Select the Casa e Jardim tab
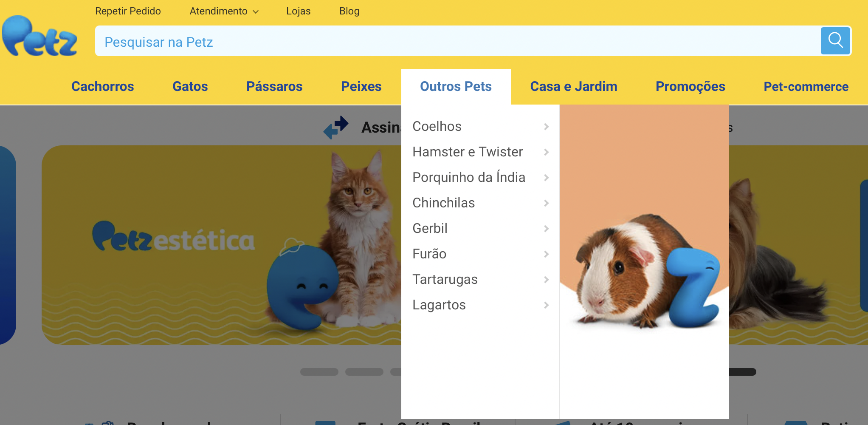The width and height of the screenshot is (868, 425). (x=574, y=86)
